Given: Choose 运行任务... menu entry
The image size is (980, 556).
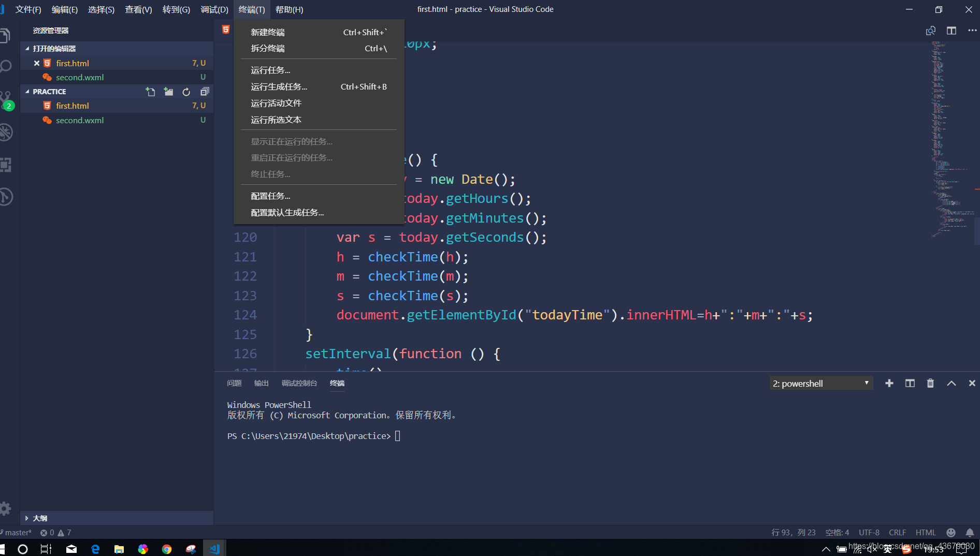Looking at the screenshot, I should pyautogui.click(x=319, y=70).
